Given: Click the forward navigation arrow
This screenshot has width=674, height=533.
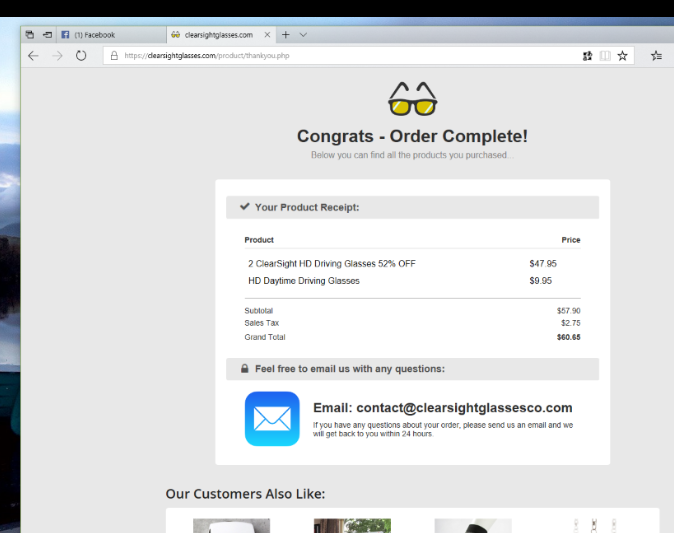Looking at the screenshot, I should [x=57, y=55].
